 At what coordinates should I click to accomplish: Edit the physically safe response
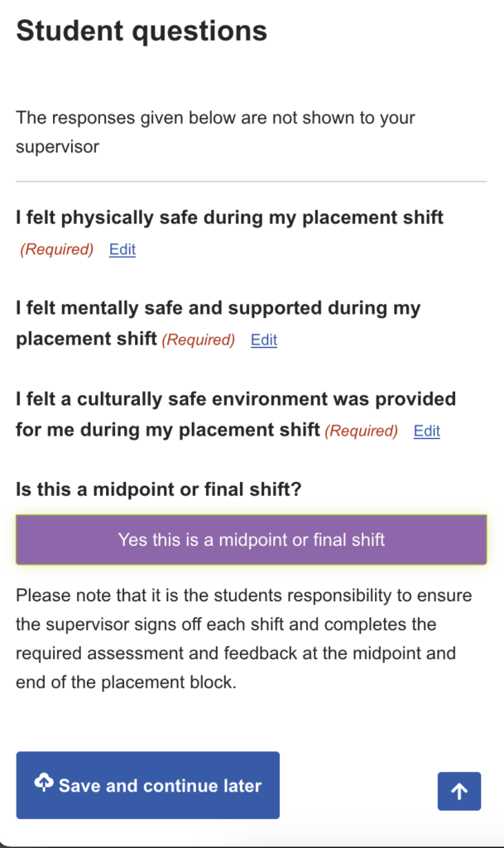coord(122,249)
